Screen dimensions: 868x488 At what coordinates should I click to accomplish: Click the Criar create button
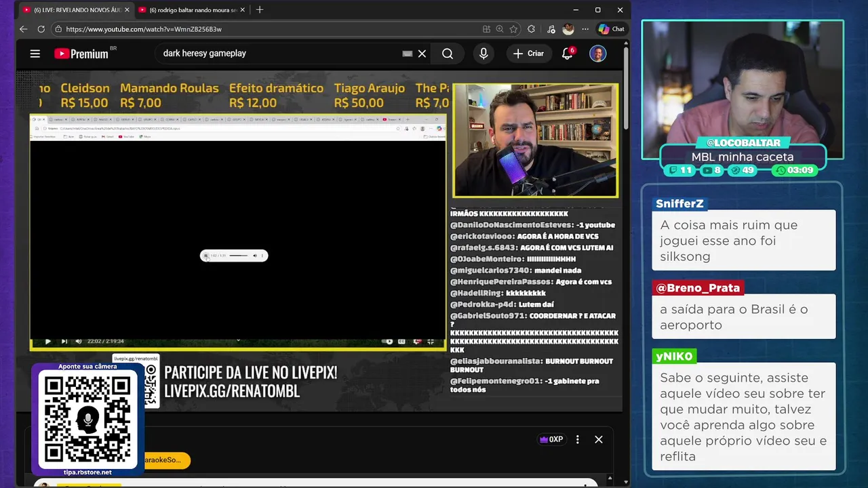(529, 54)
